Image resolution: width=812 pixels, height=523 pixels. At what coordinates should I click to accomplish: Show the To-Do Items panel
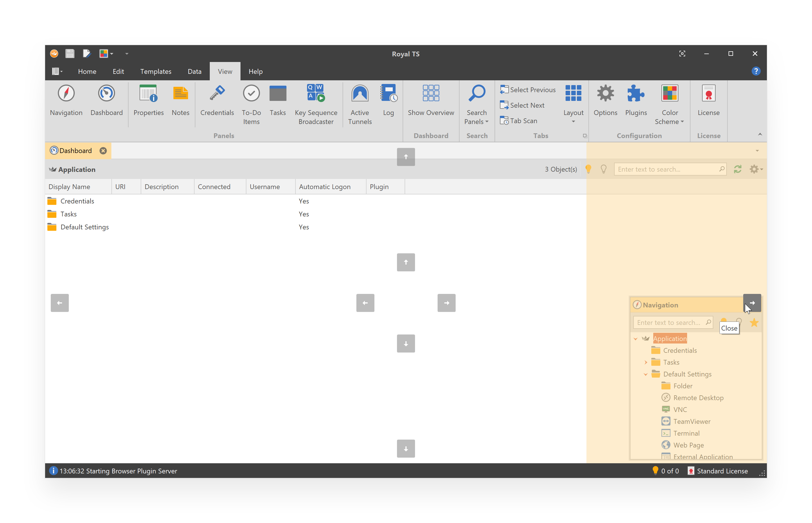[251, 105]
